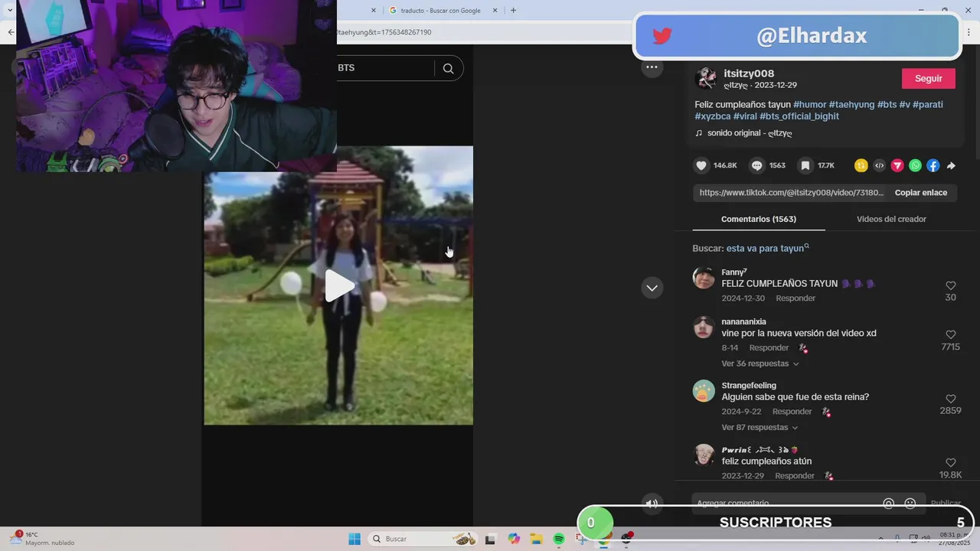The width and height of the screenshot is (980, 551).
Task: Open #humor hashtag
Action: click(x=809, y=104)
